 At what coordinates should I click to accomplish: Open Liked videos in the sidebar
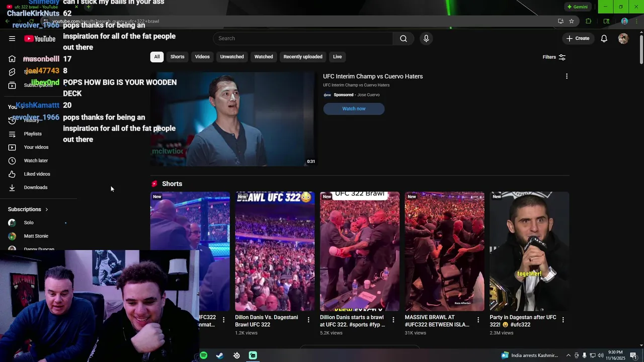[x=37, y=174]
